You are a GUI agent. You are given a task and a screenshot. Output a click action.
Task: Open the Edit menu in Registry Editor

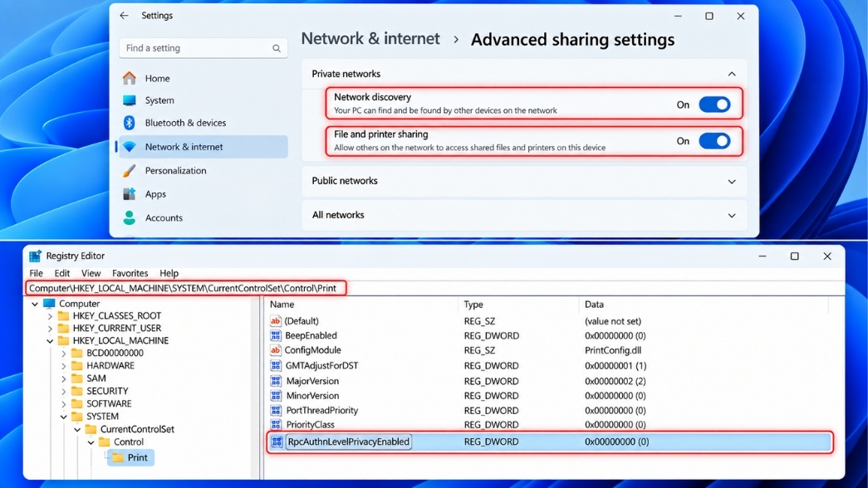pos(62,273)
